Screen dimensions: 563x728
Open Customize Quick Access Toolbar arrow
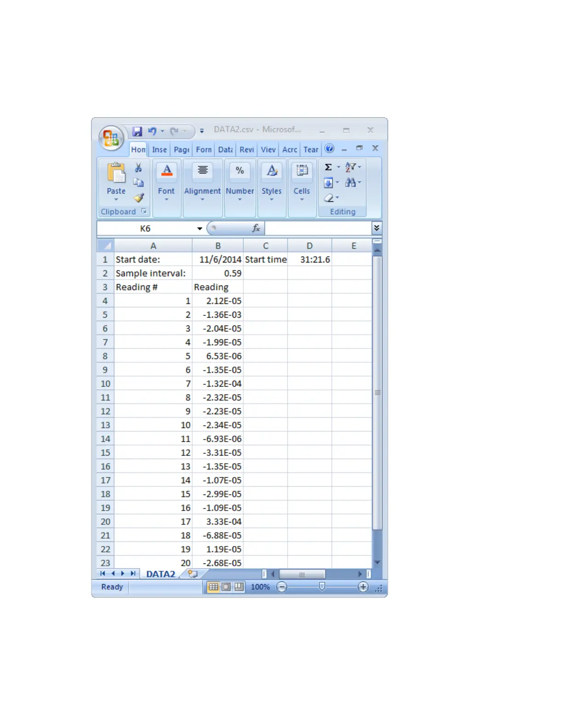coord(201,131)
